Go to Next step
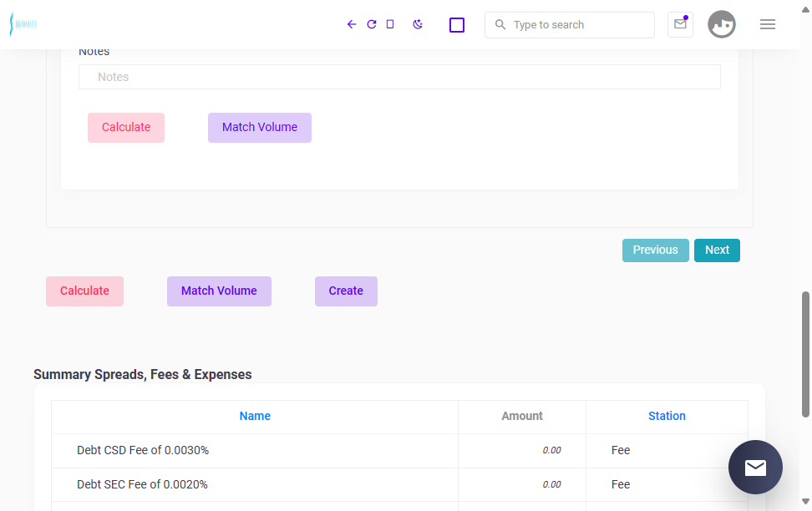 tap(717, 250)
